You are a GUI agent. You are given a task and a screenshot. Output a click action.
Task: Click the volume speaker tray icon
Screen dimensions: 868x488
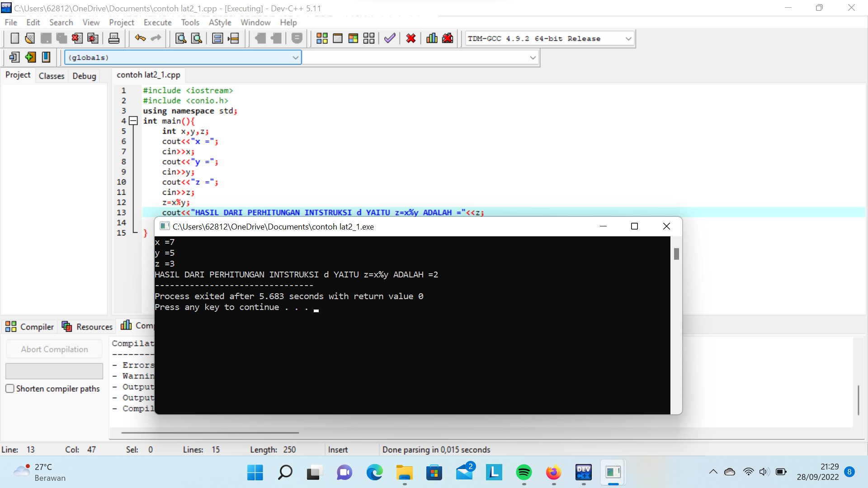tap(764, 472)
